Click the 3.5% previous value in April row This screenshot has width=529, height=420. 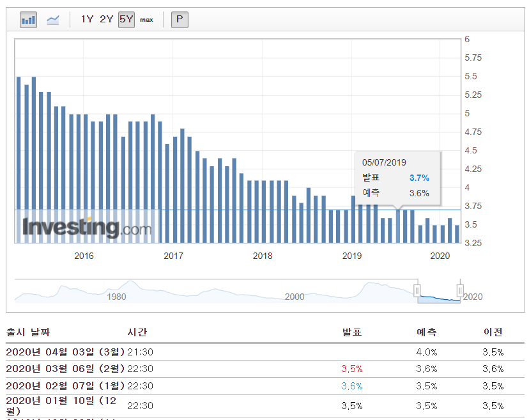pos(493,352)
